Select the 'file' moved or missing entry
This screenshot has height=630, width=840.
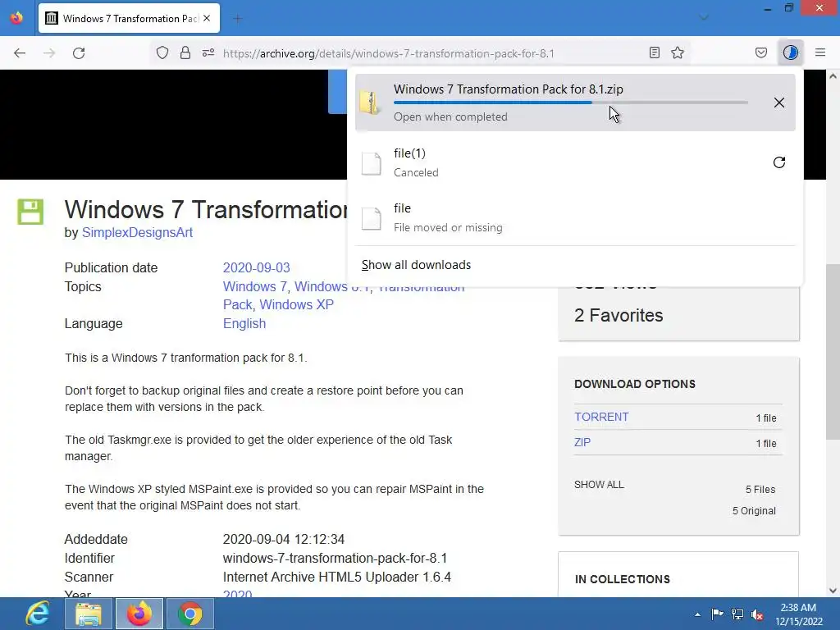(x=575, y=218)
